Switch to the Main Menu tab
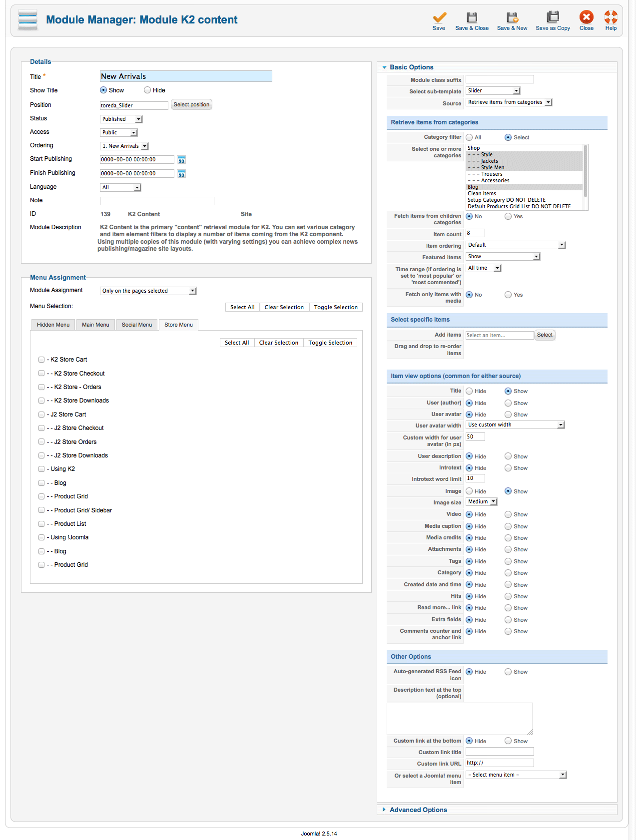The image size is (641, 840). pos(95,325)
